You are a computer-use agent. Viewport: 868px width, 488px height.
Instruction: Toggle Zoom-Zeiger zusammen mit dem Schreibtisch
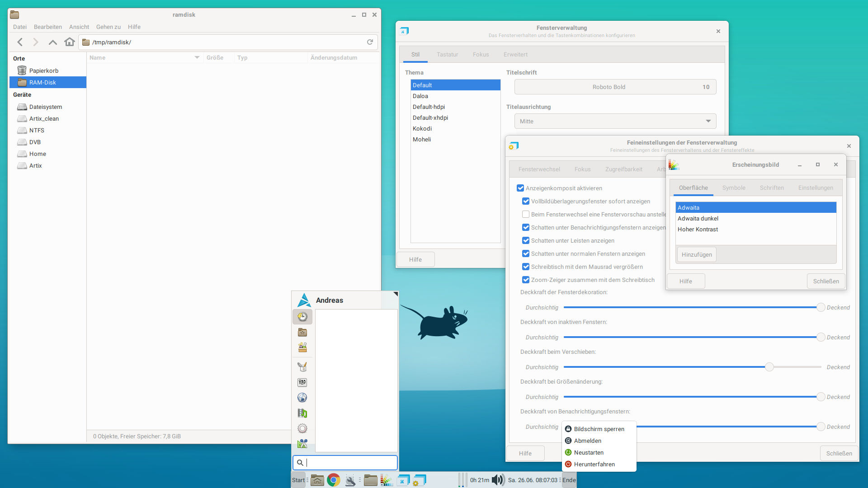526,280
